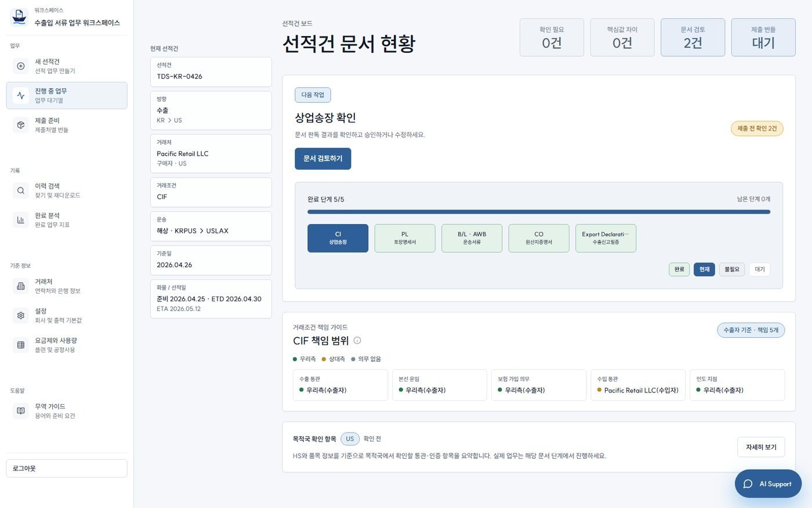
Task: Click the 해상 · KRPUS > USLAX card
Action: click(x=211, y=226)
